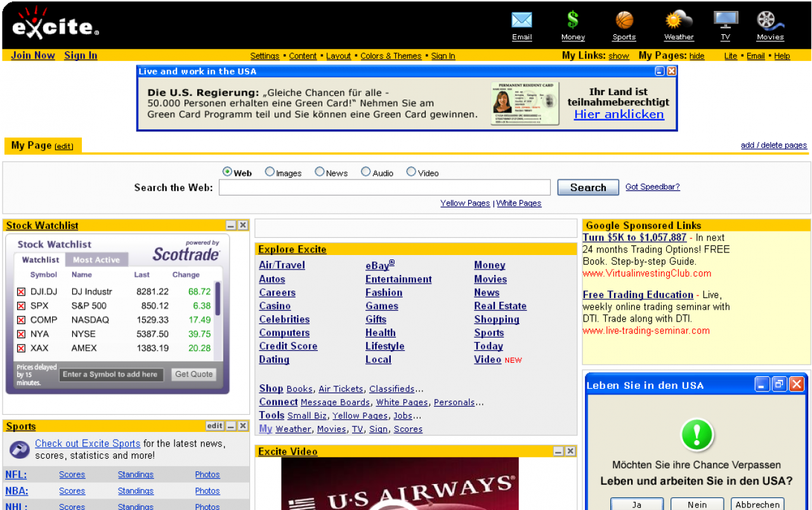
Task: Click the stock symbol entry field
Action: (111, 374)
